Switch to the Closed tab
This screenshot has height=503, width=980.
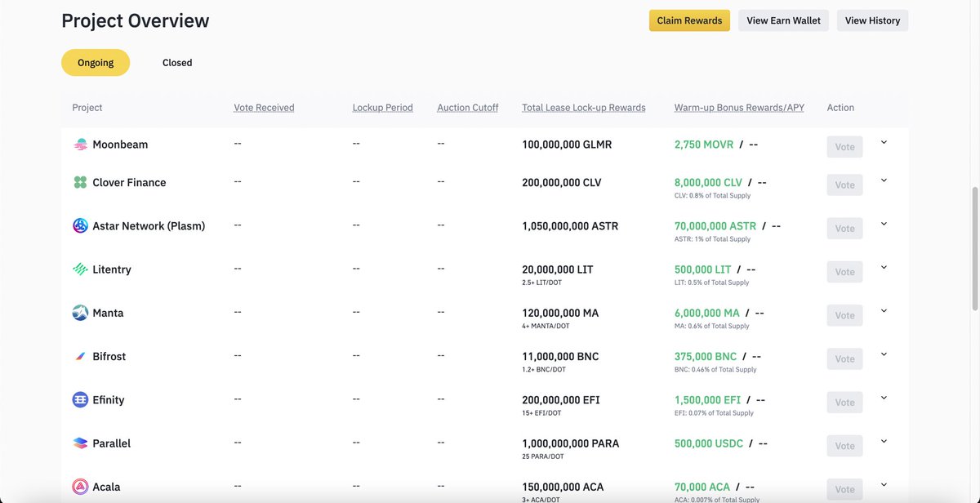coord(177,63)
